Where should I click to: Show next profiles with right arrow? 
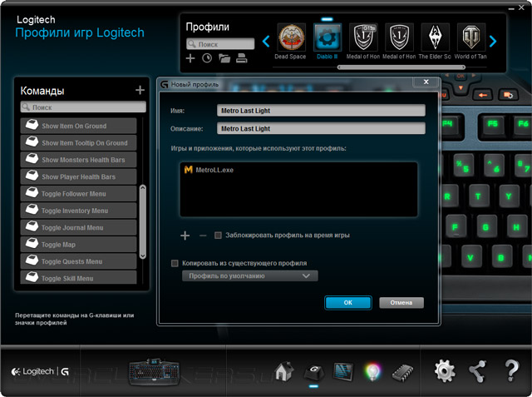(x=493, y=42)
